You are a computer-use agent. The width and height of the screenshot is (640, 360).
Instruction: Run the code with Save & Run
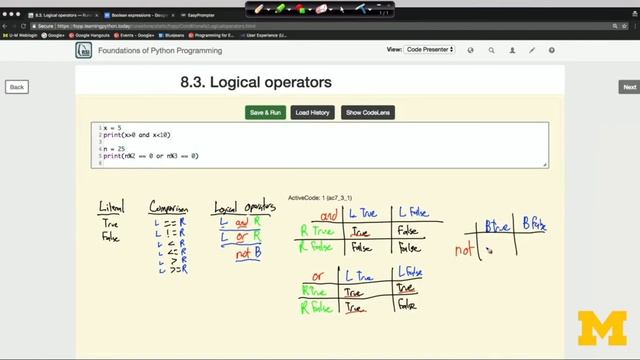click(x=265, y=113)
